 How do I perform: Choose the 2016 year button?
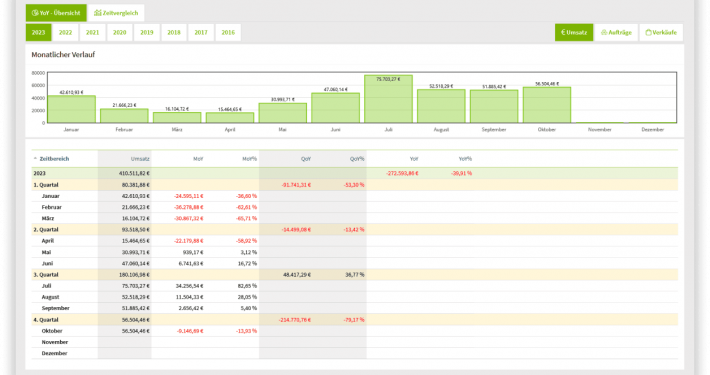pyautogui.click(x=228, y=33)
